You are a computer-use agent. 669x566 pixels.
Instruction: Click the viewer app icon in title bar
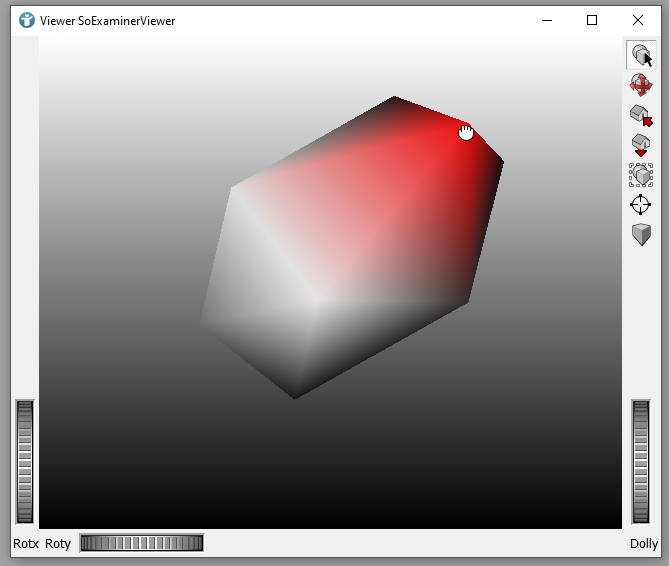click(27, 20)
